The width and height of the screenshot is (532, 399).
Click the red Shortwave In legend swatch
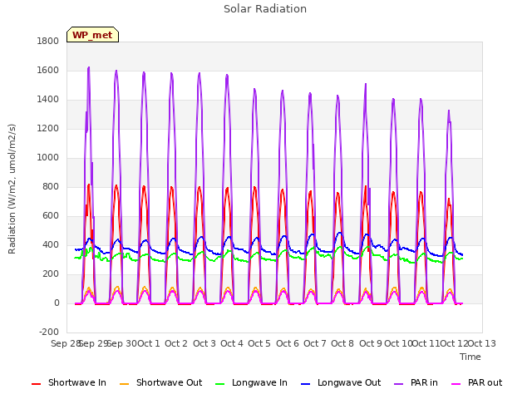(36, 384)
